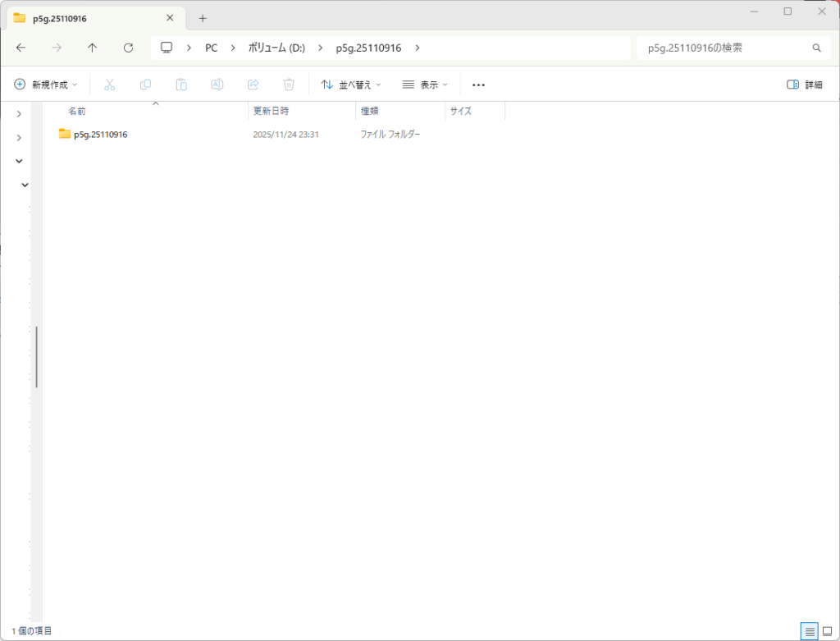Click the Share icon in toolbar
The image size is (840, 641).
pos(253,85)
